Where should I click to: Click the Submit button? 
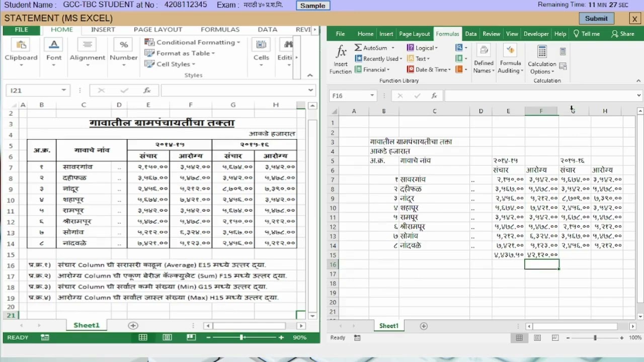pos(596,18)
